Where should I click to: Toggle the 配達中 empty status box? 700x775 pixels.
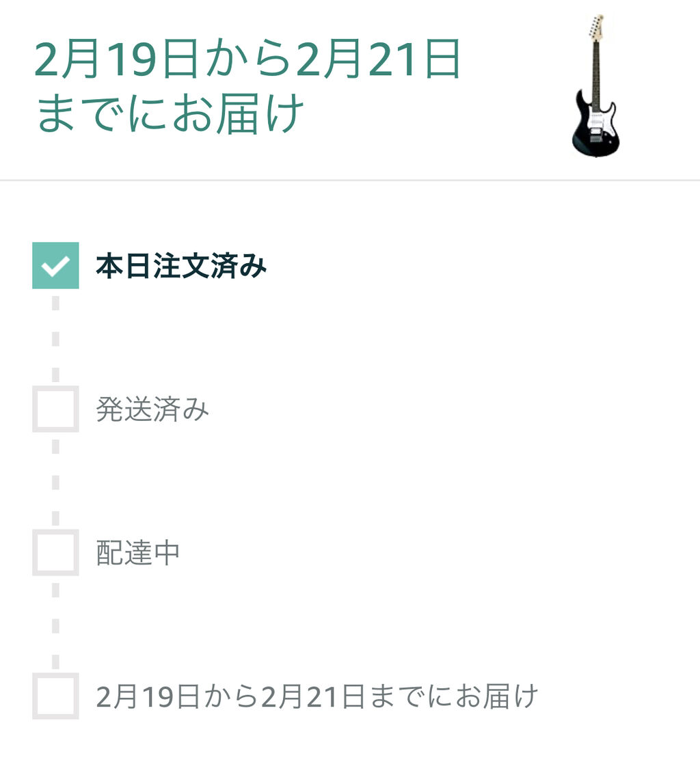pos(55,552)
